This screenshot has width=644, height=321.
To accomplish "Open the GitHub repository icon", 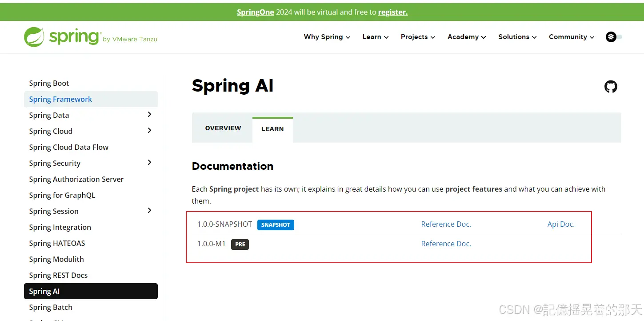I will point(611,86).
